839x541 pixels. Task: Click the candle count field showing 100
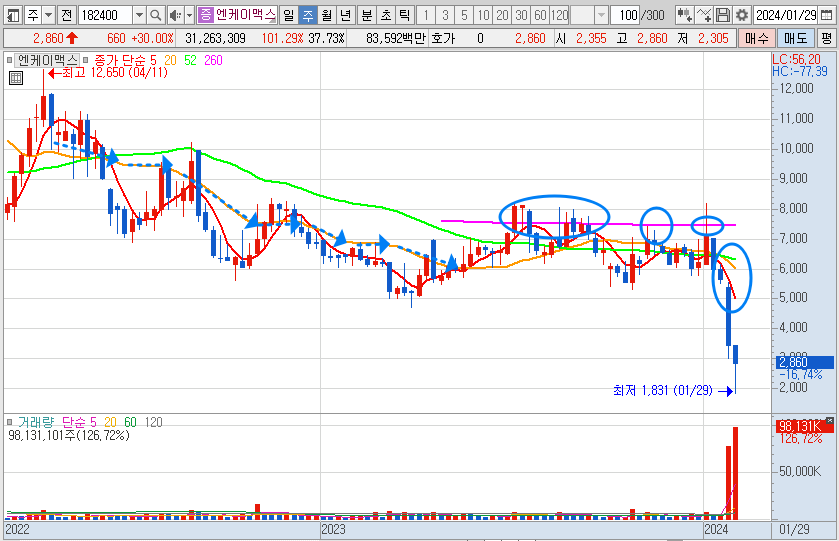point(627,15)
